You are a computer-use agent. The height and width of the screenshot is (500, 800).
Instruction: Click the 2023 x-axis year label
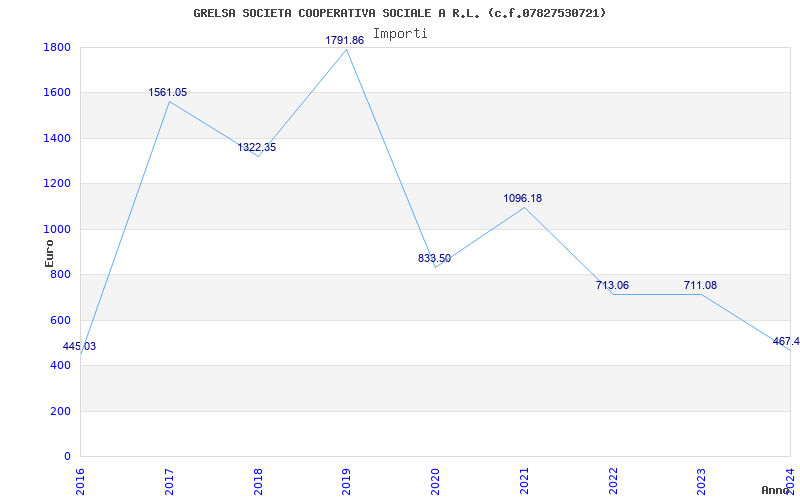point(703,481)
